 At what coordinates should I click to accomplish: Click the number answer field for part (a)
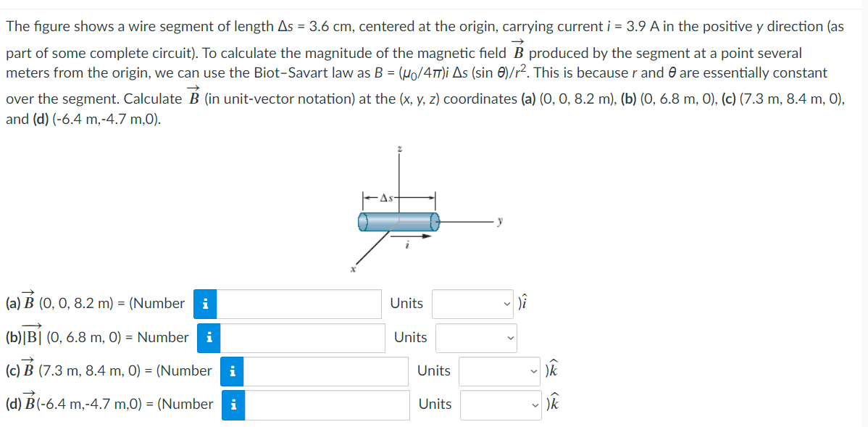pyautogui.click(x=299, y=304)
